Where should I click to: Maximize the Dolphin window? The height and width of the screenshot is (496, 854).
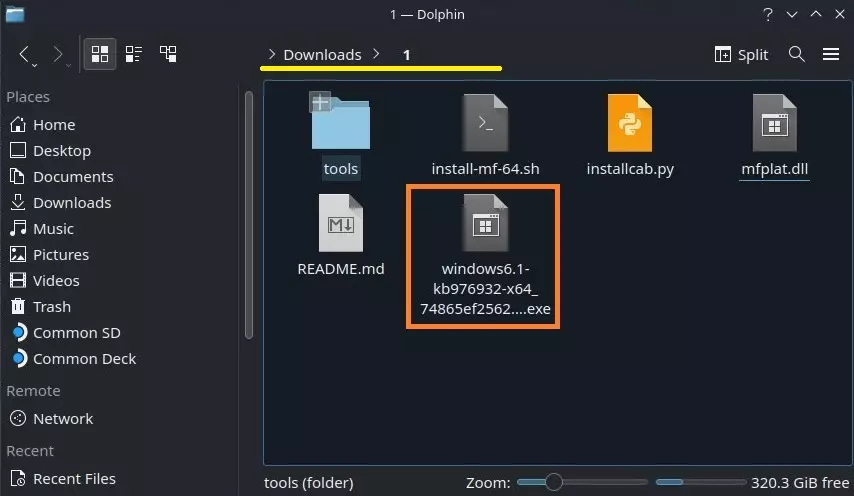click(816, 14)
